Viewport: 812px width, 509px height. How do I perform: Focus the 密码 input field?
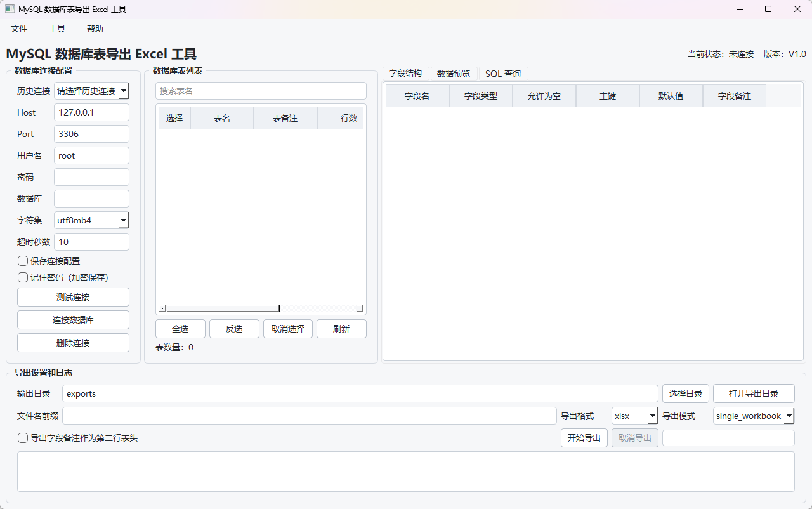[91, 177]
